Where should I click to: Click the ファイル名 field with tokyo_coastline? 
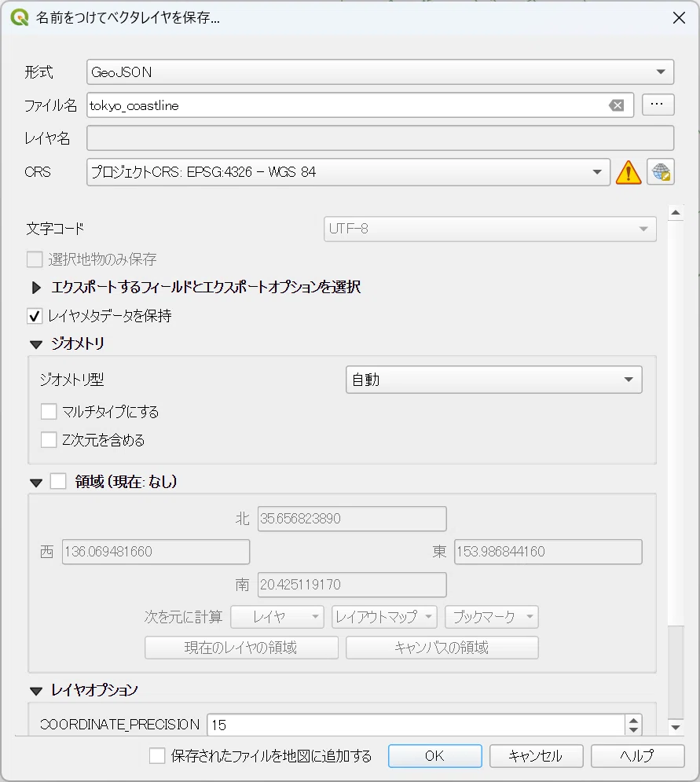click(360, 105)
